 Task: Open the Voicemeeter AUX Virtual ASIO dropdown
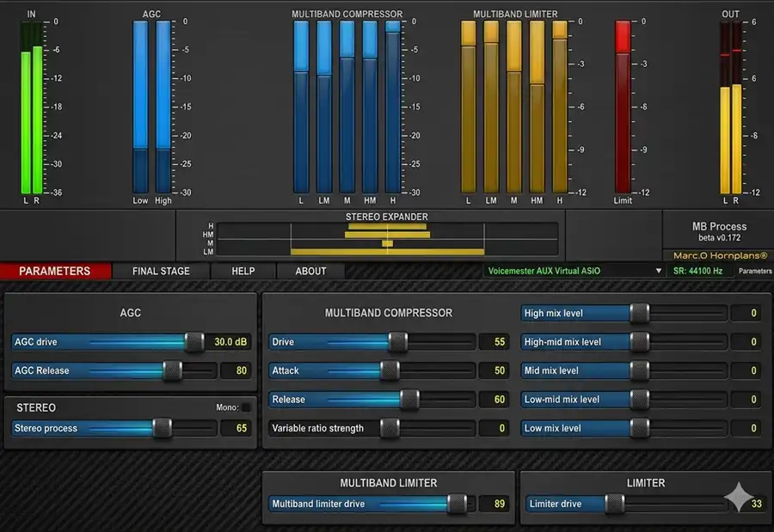574,271
